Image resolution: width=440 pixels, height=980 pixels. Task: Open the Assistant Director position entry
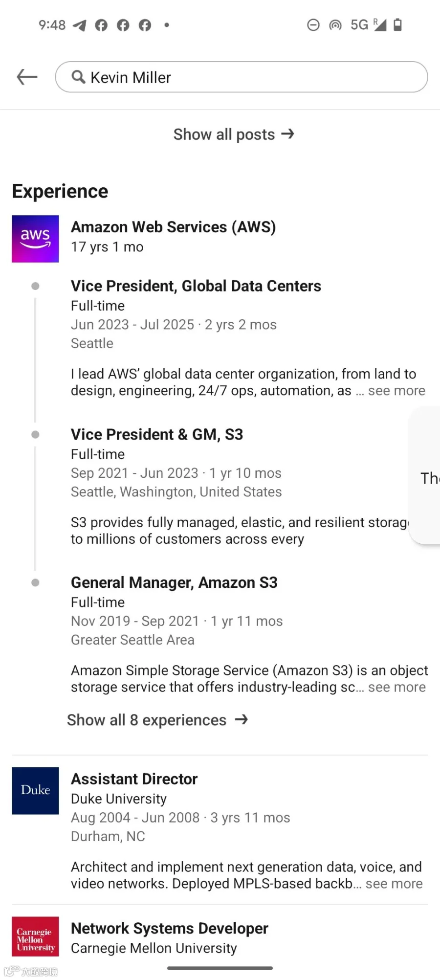(134, 779)
